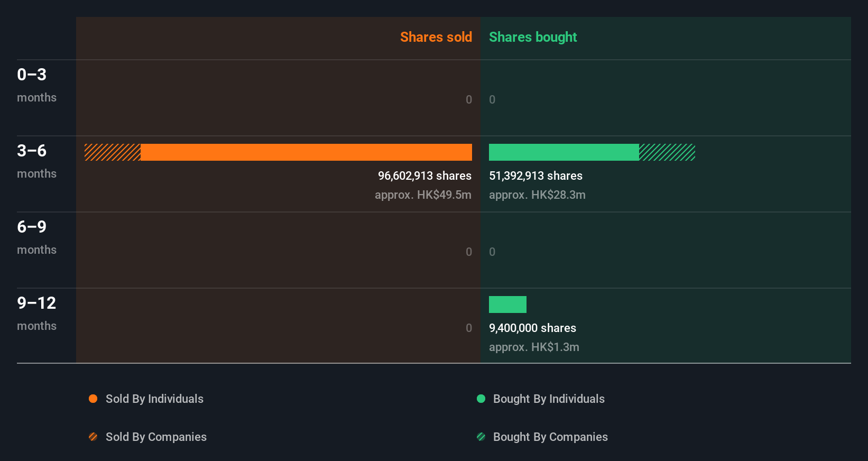The image size is (868, 461).
Task: Click the solid orange 3–6 months sold bar
Action: pos(306,152)
